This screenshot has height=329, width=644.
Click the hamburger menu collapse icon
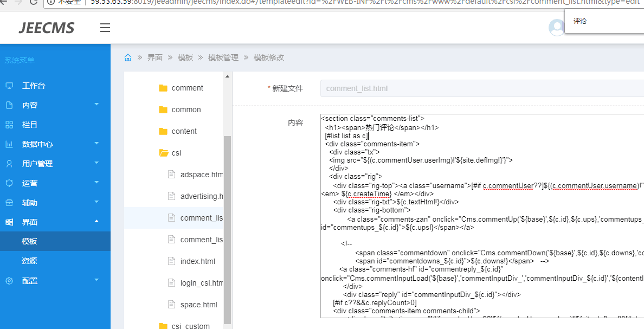point(105,28)
